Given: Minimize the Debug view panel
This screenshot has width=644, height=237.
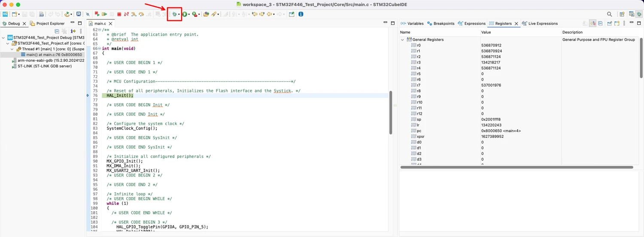Looking at the screenshot, I should [72, 22].
